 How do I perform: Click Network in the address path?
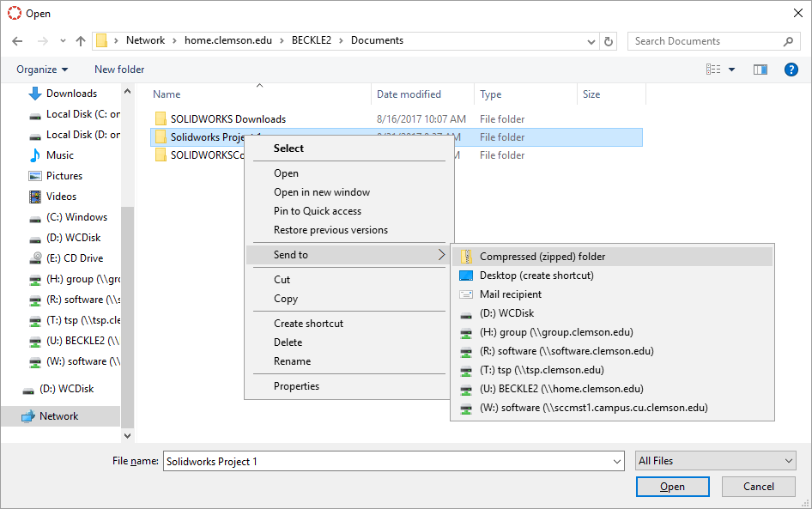146,40
